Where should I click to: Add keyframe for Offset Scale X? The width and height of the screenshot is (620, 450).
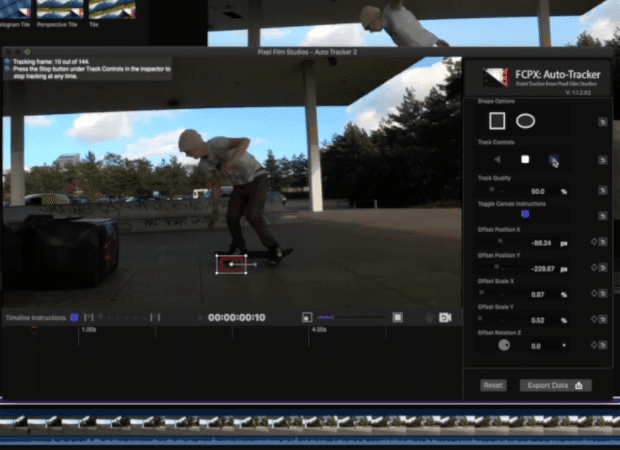pyautogui.click(x=594, y=293)
